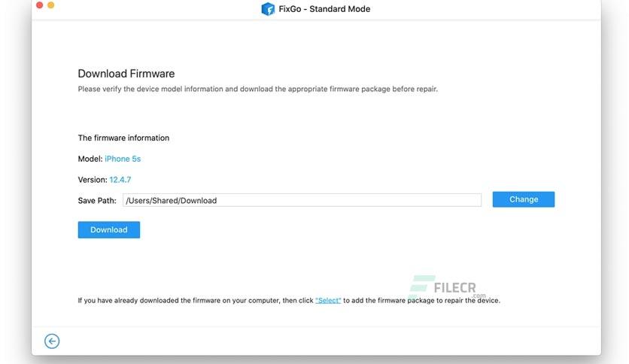The width and height of the screenshot is (629, 364).
Task: Start the firmware download with Download button
Action: [108, 229]
